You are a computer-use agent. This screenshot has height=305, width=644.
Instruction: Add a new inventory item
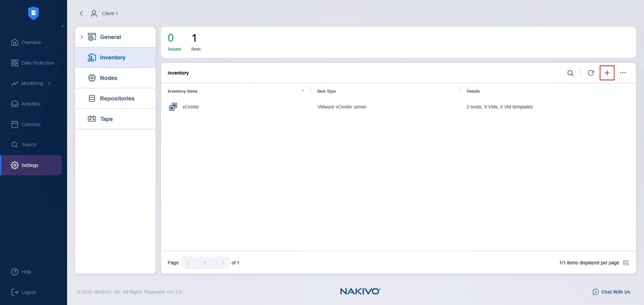tap(607, 73)
